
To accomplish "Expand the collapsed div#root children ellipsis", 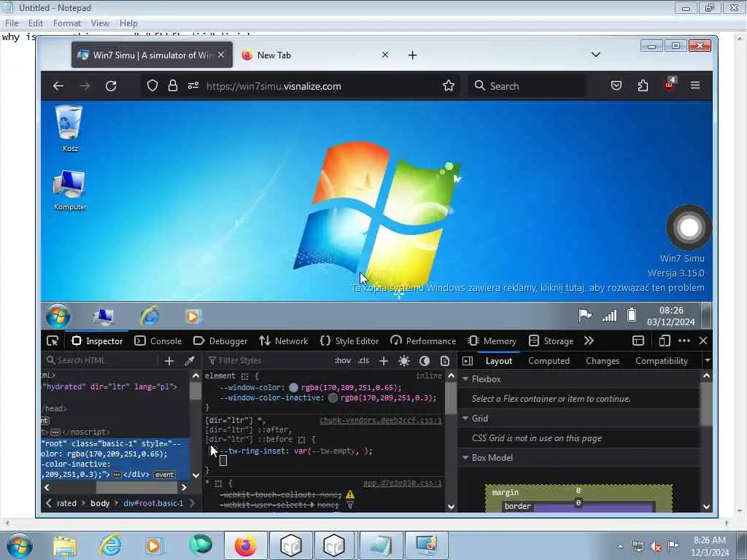I will [x=117, y=475].
